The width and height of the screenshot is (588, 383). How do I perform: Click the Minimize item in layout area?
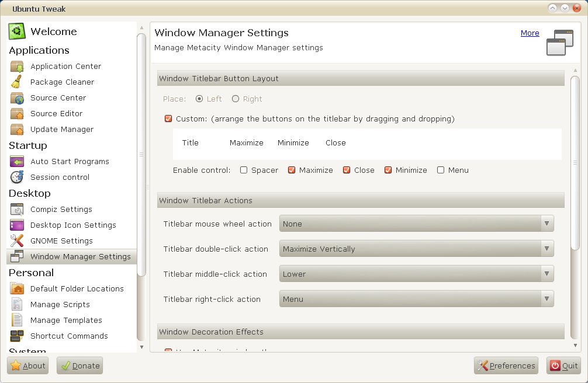[293, 143]
